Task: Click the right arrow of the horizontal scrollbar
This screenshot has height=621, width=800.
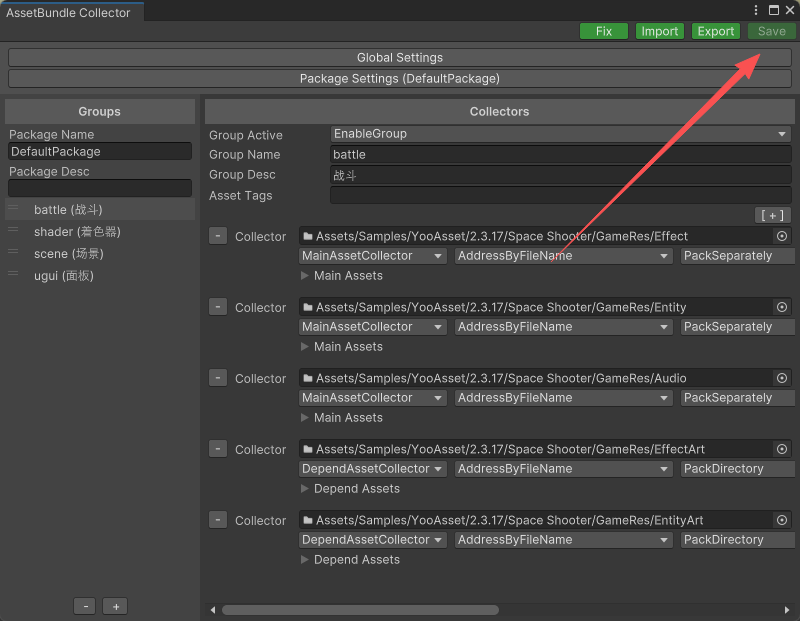Action: [787, 610]
